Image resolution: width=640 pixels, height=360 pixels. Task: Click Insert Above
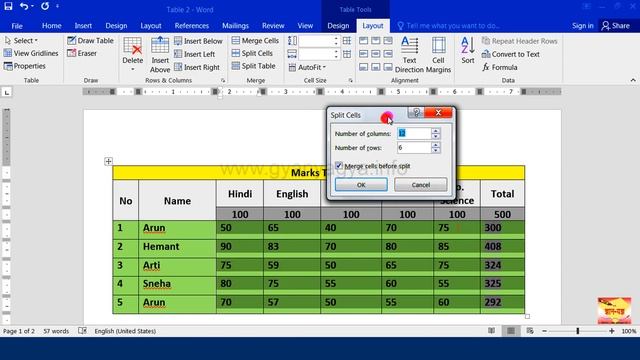coord(160,55)
